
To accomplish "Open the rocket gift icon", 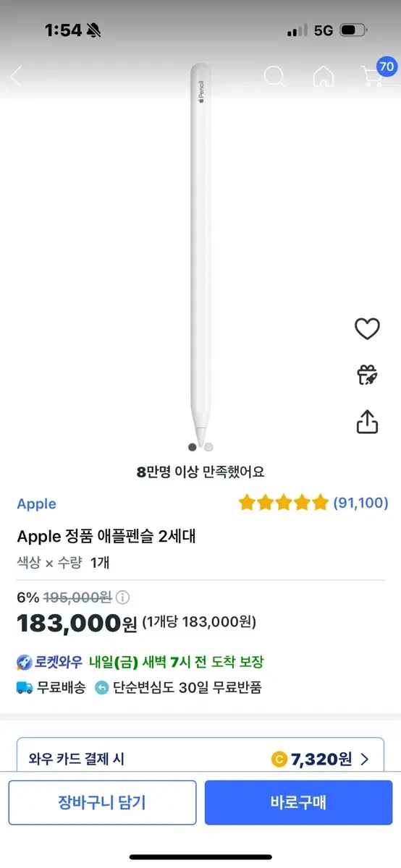I will (368, 375).
